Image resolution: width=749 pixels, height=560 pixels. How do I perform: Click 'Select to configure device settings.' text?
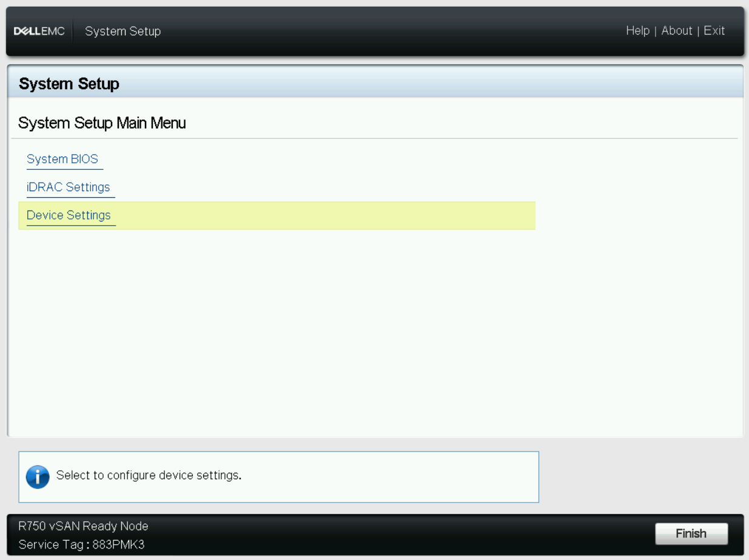click(149, 475)
